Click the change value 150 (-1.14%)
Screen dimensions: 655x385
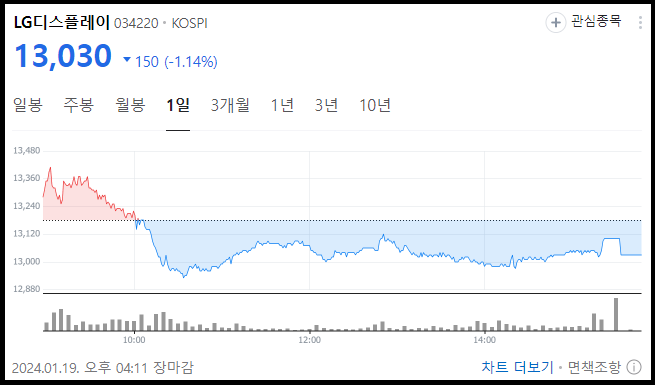[x=176, y=62]
